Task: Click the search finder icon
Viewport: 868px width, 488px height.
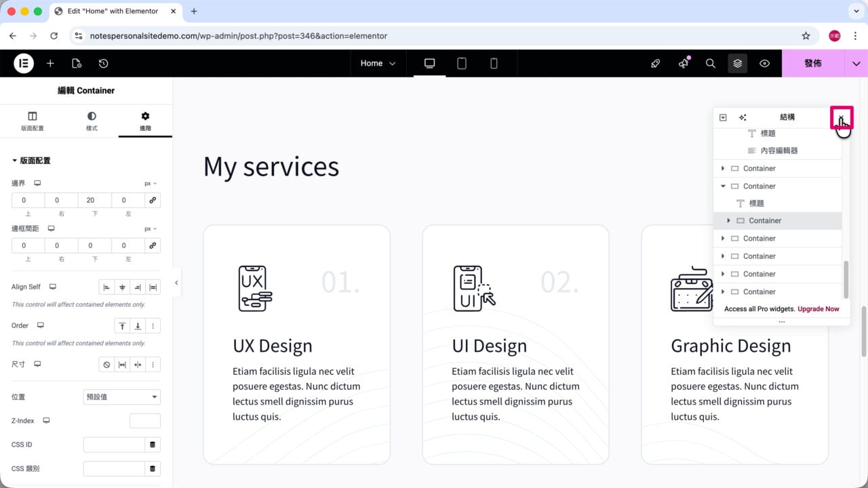Action: 711,63
